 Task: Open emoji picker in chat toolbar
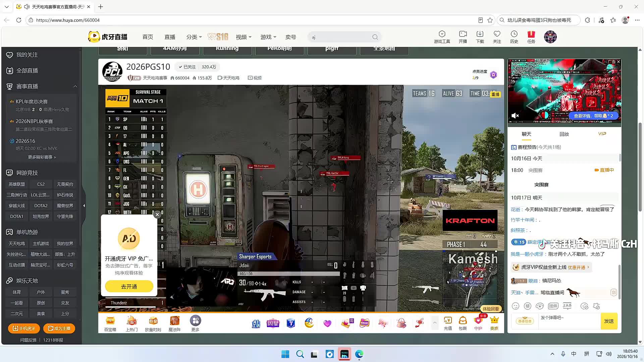coord(516,306)
